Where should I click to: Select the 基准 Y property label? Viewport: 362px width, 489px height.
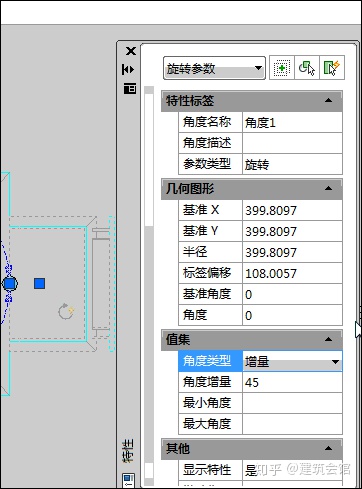tap(210, 231)
